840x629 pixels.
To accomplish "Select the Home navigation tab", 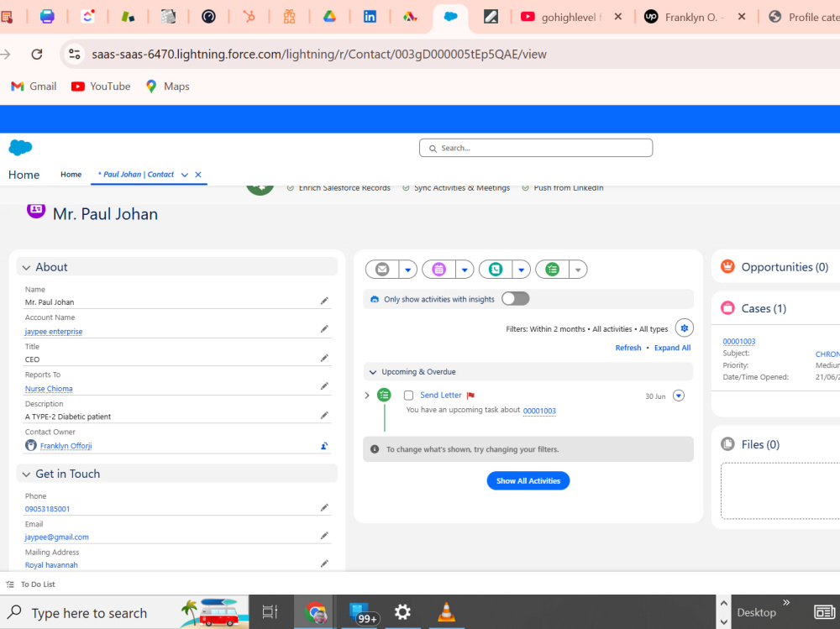I will pyautogui.click(x=71, y=174).
